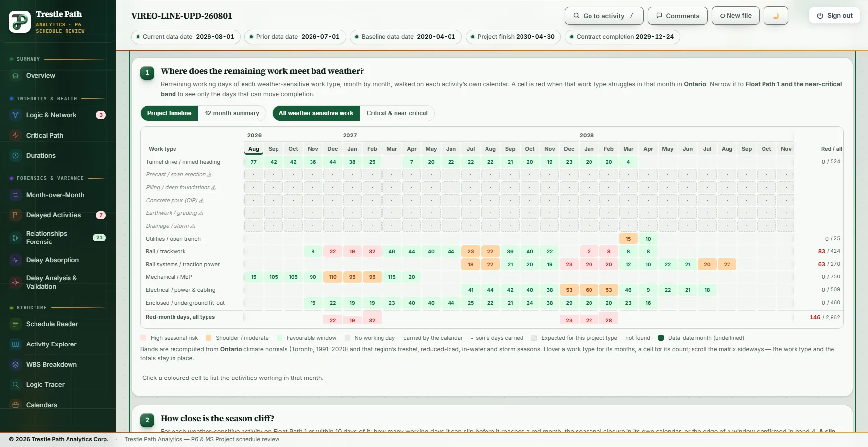Click Tunnel drive Aug 2026 cell showing 77
Screen dimensions: 868x447
pos(254,162)
